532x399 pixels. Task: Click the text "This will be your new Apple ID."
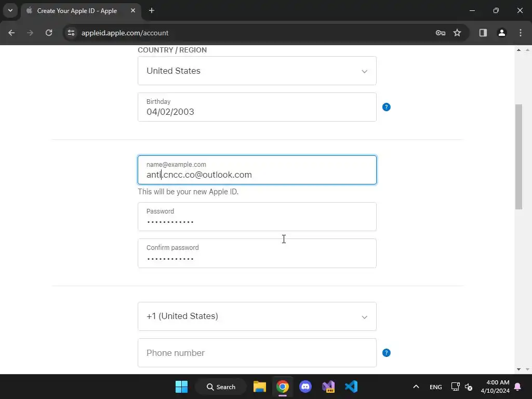[188, 192]
